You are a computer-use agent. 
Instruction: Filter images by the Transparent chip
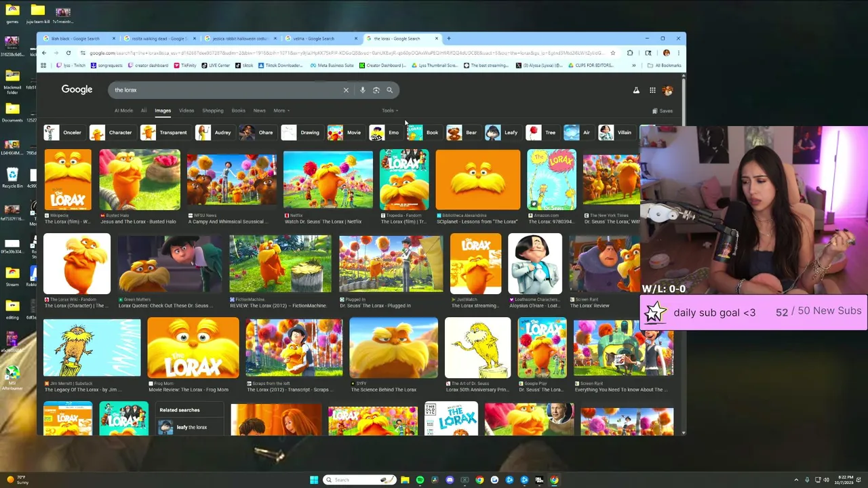[165, 133]
